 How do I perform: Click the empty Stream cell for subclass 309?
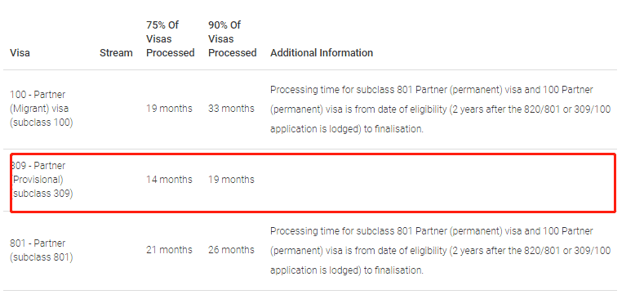(116, 180)
